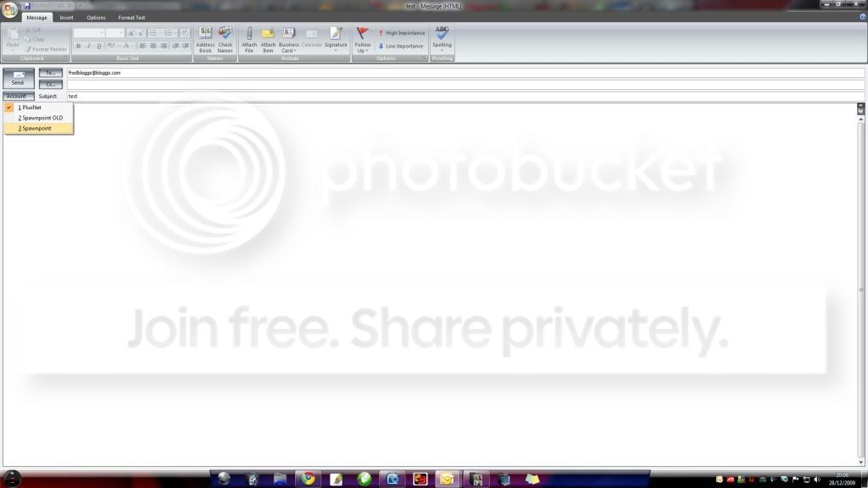
Task: Open the Outlook envelope taskbar icon
Action: (448, 479)
